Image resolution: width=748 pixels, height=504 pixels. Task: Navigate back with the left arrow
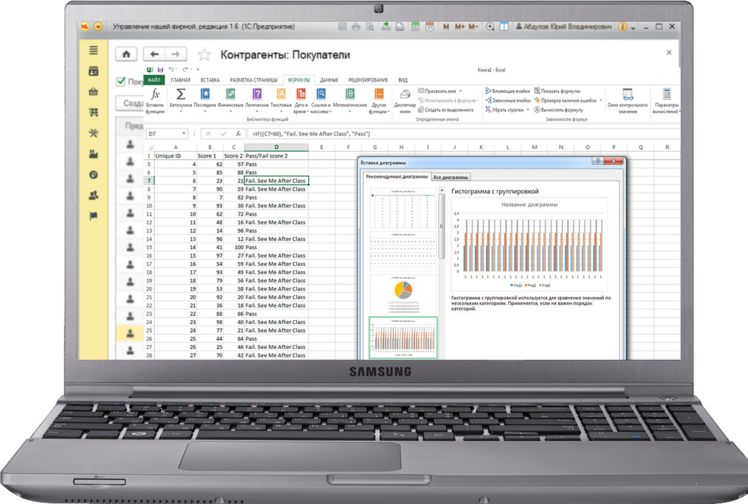point(154,54)
